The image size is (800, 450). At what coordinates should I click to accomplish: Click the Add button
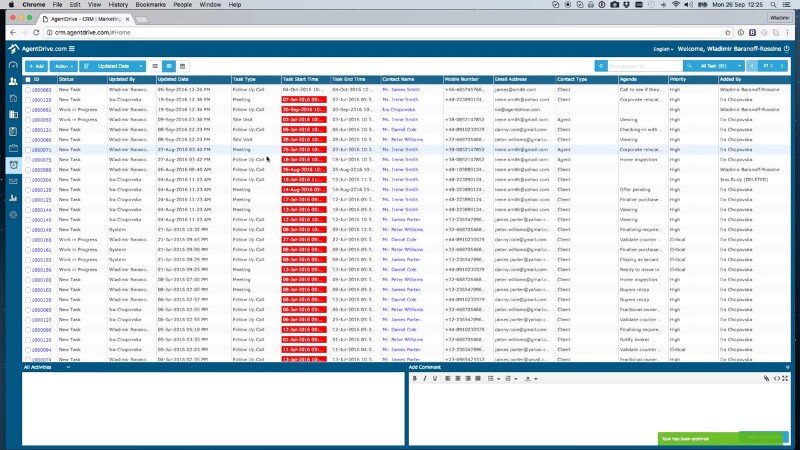(x=37, y=66)
